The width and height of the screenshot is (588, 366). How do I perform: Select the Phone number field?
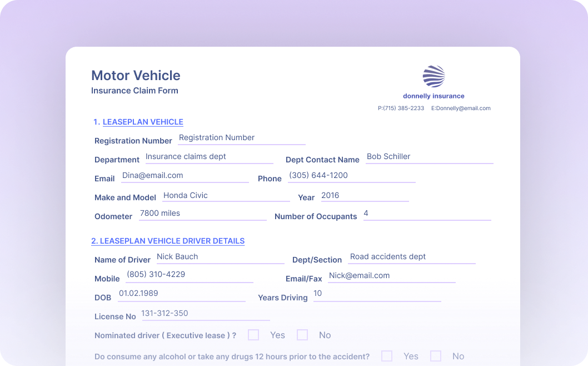point(351,176)
